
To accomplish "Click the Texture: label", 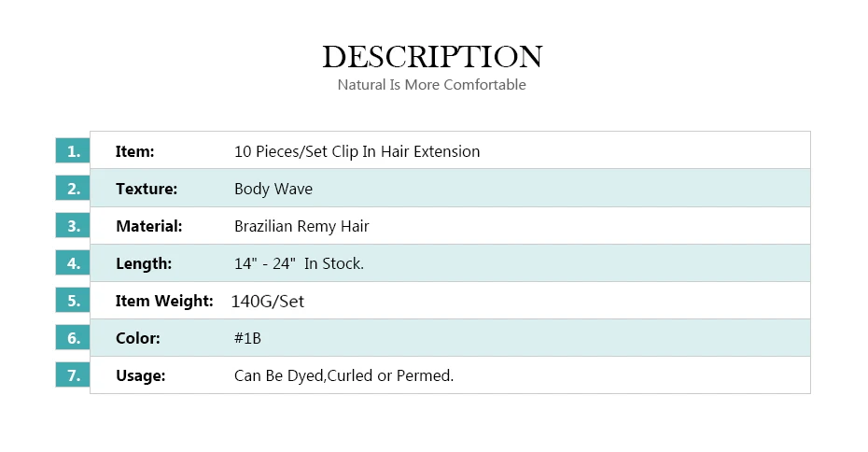I will [x=147, y=189].
